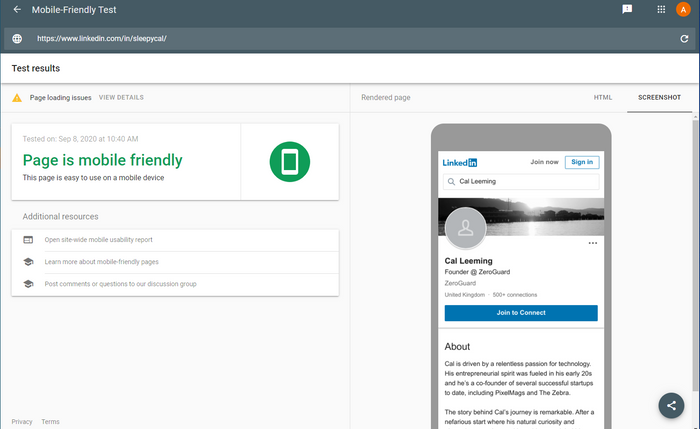Click the LinkedIn logo in preview
The height and width of the screenshot is (429, 700).
(459, 162)
